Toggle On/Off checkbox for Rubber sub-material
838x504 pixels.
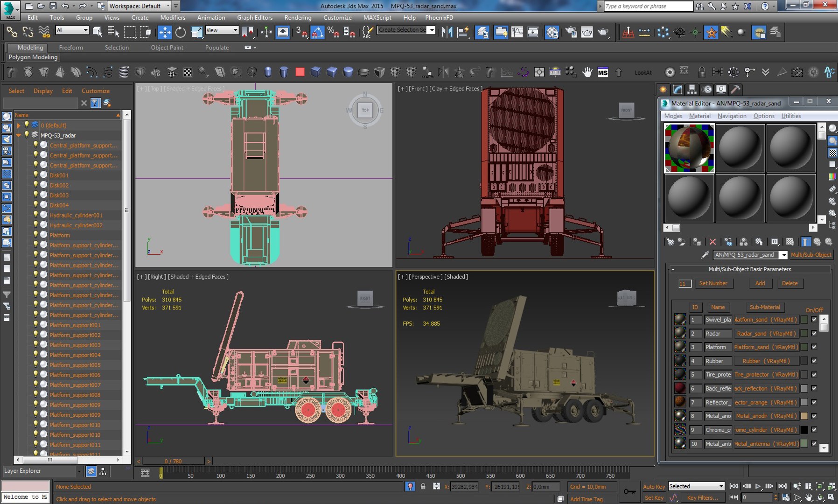pyautogui.click(x=814, y=361)
